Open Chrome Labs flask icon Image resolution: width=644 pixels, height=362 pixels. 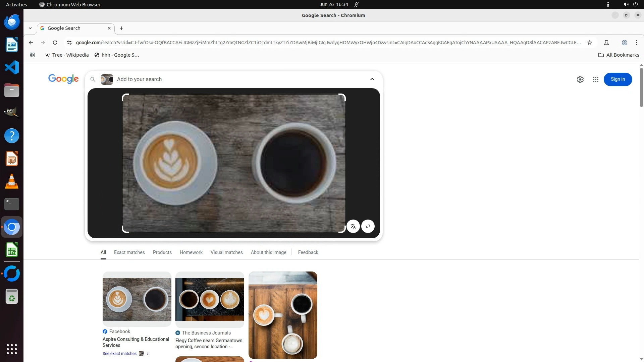coord(606,43)
